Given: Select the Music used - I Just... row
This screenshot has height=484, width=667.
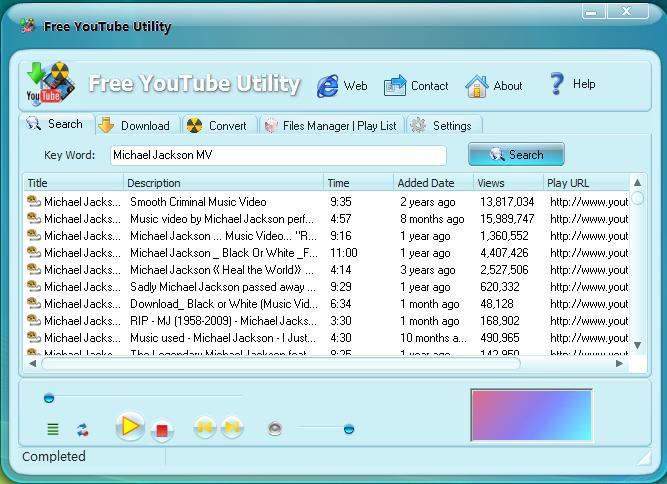Looking at the screenshot, I should 327,338.
